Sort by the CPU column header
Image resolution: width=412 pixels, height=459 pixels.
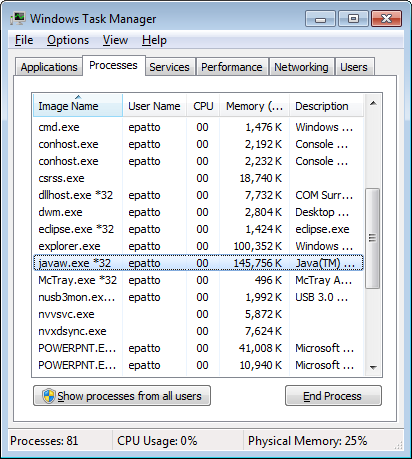203,106
